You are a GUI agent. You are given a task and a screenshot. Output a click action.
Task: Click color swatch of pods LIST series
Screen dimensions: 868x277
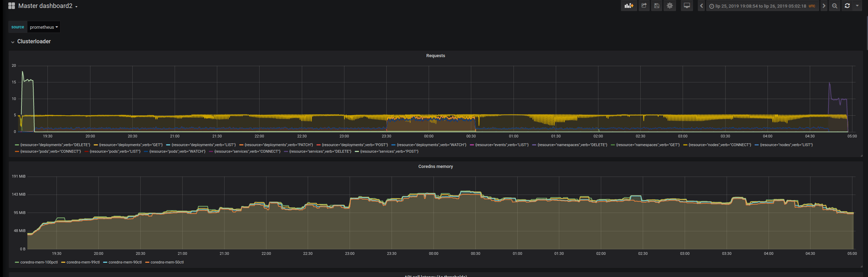86,152
